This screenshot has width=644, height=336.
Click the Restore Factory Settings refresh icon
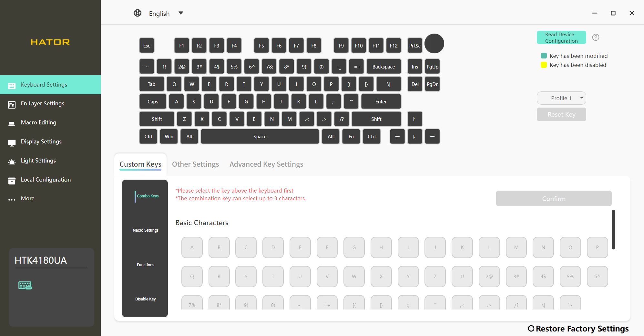point(531,329)
